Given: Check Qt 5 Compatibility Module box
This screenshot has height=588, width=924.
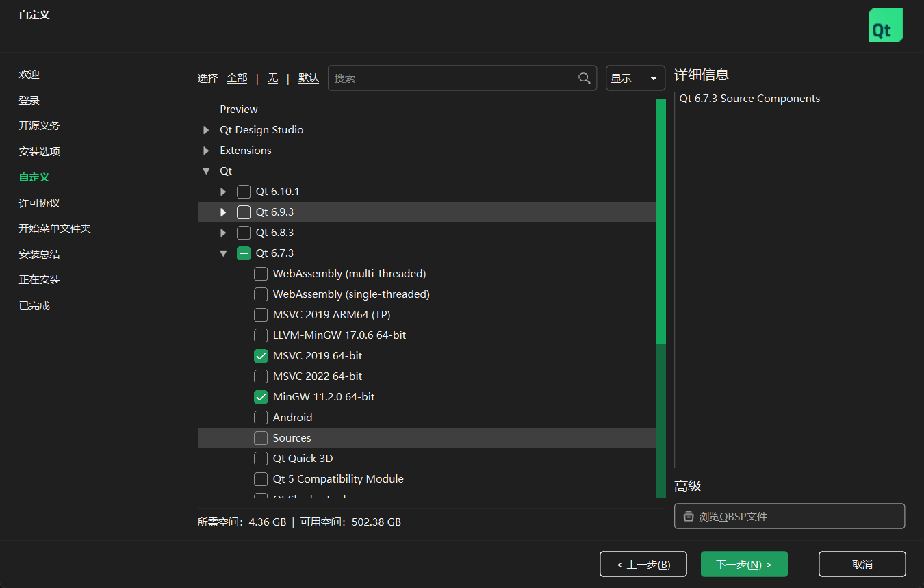Looking at the screenshot, I should [x=261, y=479].
